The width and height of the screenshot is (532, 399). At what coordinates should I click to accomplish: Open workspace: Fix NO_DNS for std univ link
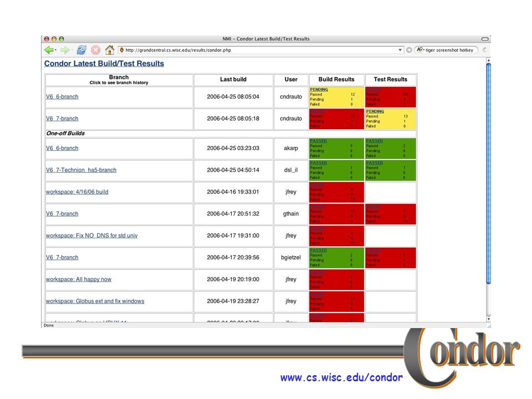pyautogui.click(x=91, y=236)
